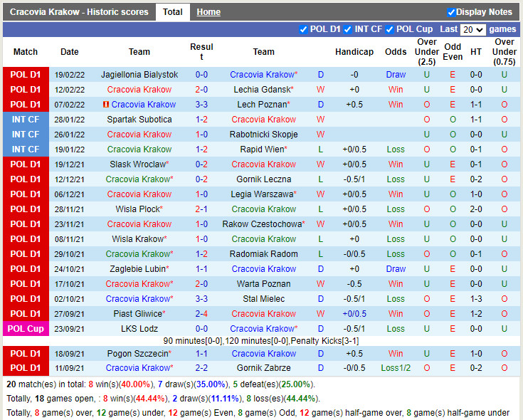Screen dimensions: 523x420
Task: Click the Lechia Gdansk team link
Action: pos(262,90)
